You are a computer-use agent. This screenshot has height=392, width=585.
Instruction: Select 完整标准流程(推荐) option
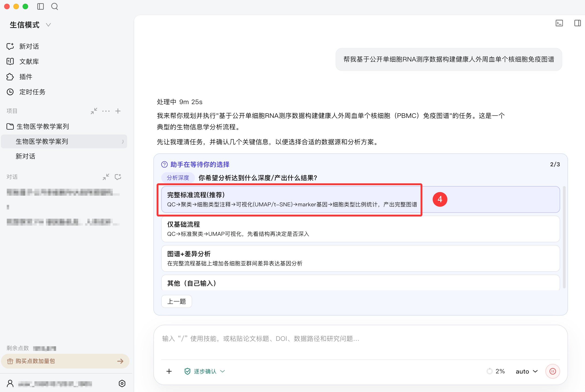[x=360, y=199]
